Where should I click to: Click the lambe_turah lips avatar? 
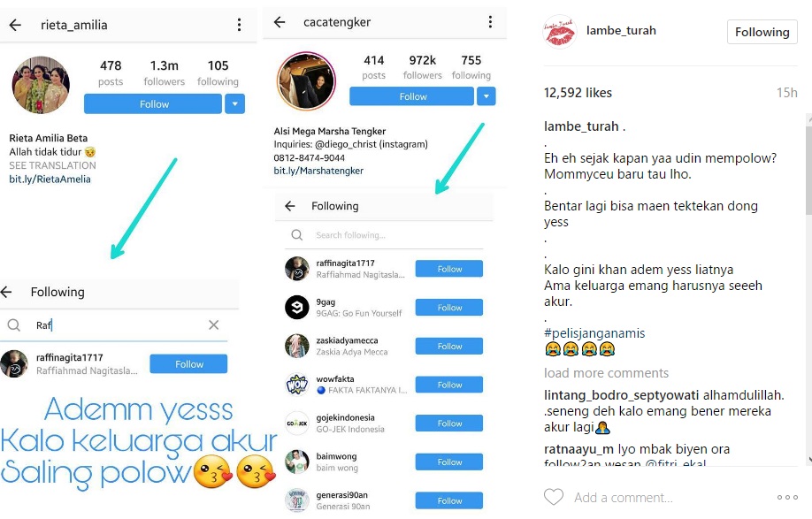click(559, 32)
